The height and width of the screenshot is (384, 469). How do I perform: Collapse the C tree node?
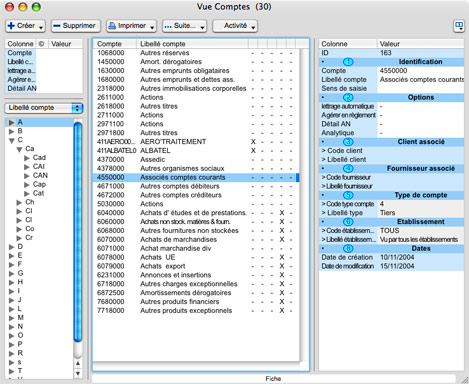click(x=12, y=140)
